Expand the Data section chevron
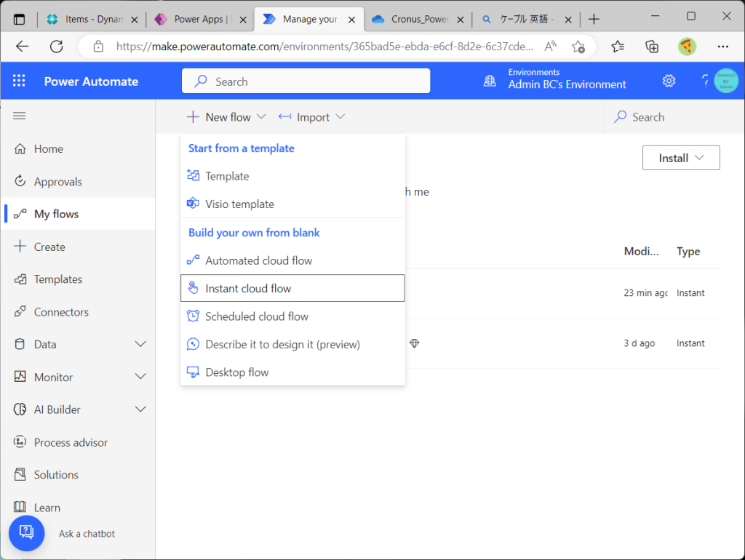Screen dimensions: 745x560 pos(140,344)
